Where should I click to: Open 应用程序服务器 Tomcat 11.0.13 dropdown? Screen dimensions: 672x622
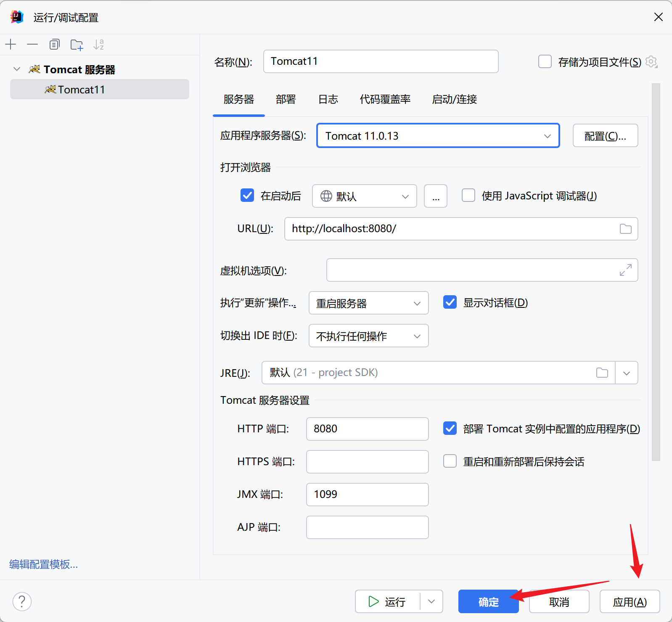[x=438, y=135]
